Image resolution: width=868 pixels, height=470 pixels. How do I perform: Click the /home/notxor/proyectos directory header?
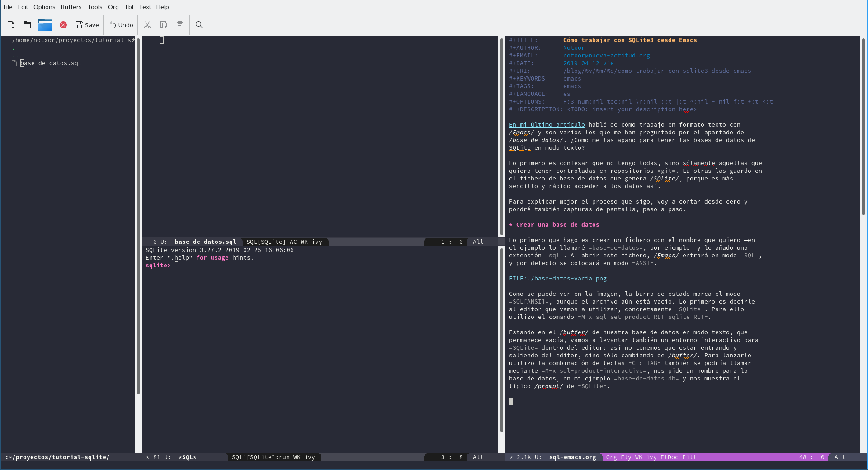(x=72, y=40)
